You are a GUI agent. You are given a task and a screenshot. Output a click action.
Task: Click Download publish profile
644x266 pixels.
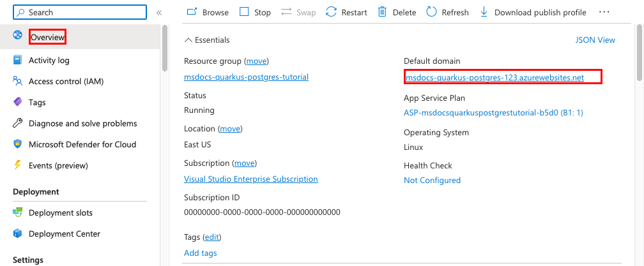click(x=533, y=12)
